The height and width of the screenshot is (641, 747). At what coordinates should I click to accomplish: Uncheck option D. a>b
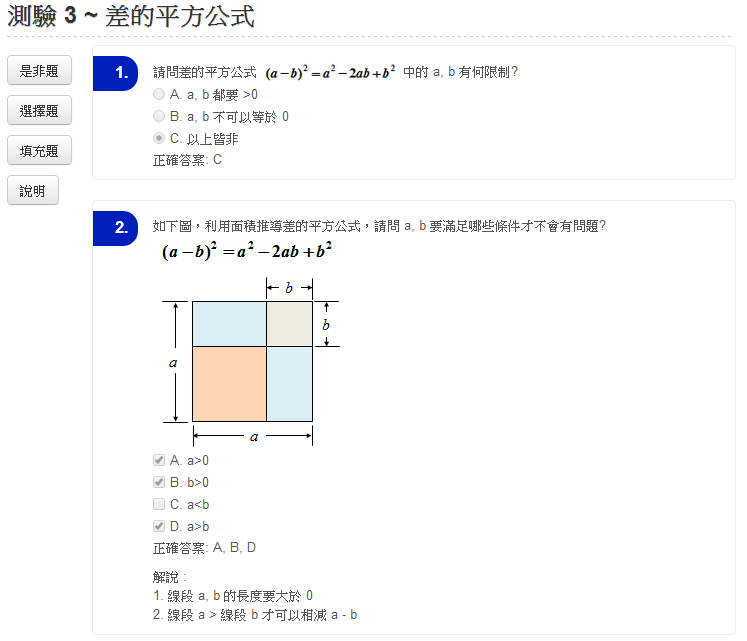click(159, 526)
